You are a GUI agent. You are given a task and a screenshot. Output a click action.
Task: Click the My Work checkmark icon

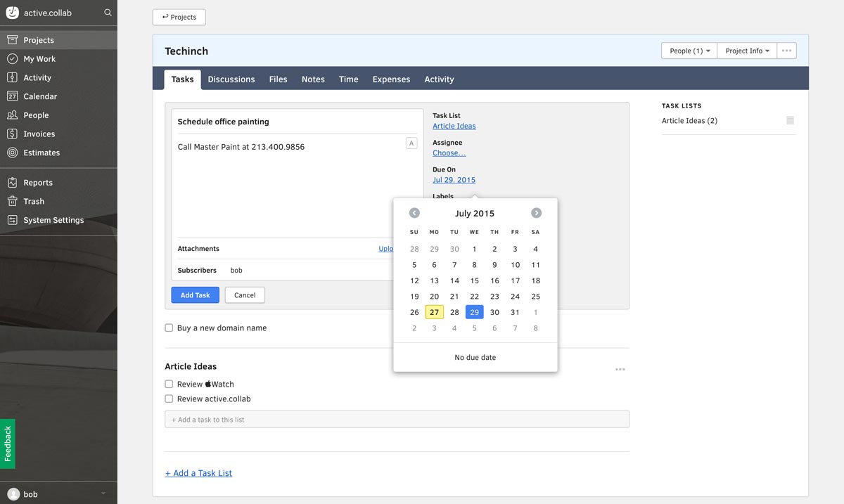pos(12,59)
